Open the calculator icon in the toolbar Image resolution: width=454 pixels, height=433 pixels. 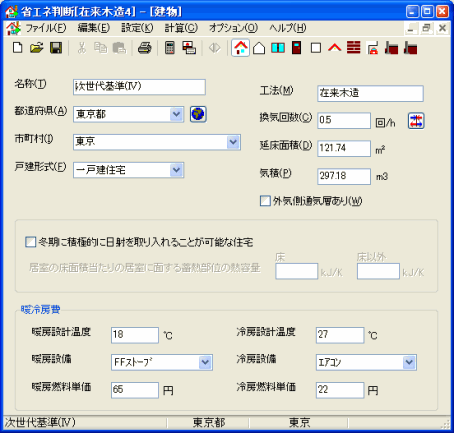pyautogui.click(x=170, y=48)
